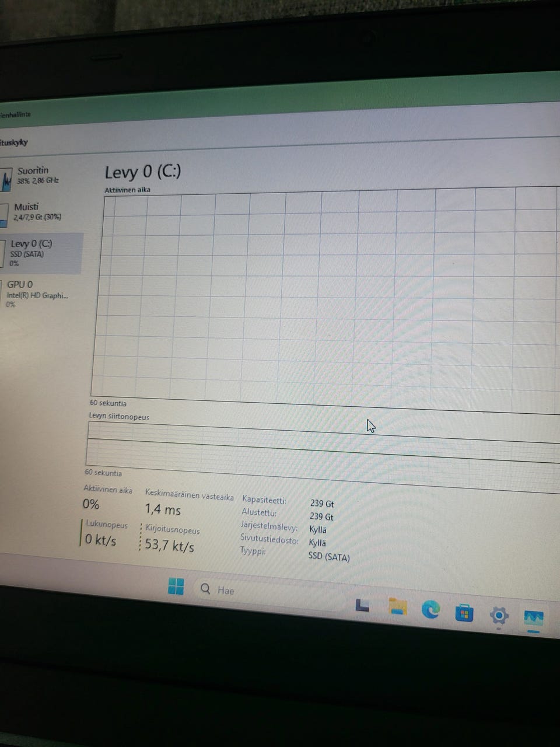Click the Keskimääräinen vasteaika label
560x747 pixels.
coord(190,495)
